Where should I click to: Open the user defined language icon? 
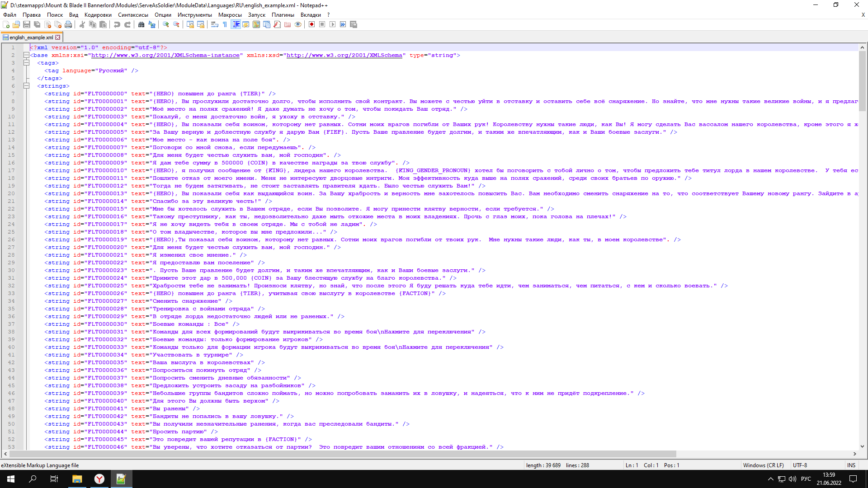(x=246, y=24)
